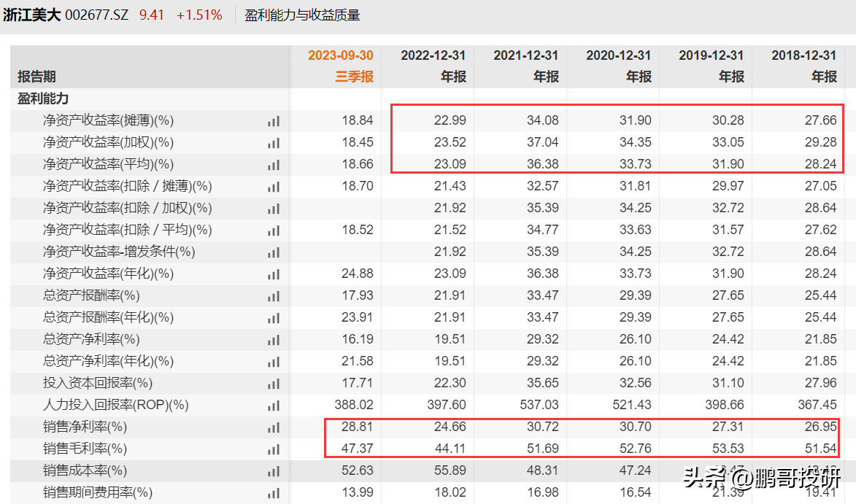Show chart for 净资产收益率(扣除/平均)(%) row
This screenshot has height=504, width=856.
point(274,230)
